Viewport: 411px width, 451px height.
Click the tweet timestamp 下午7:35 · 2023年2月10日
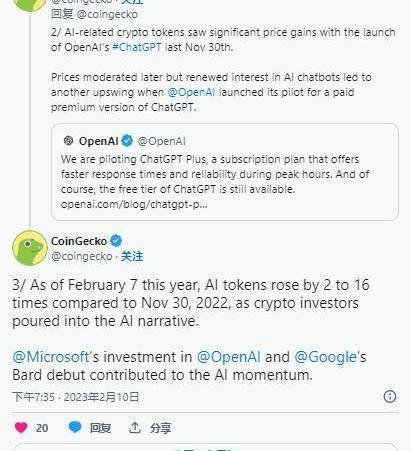76,397
